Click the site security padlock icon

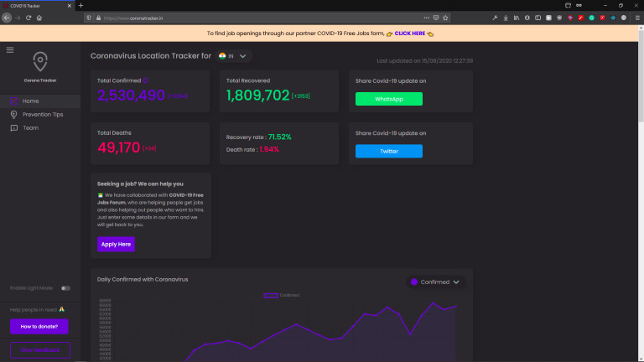98,18
